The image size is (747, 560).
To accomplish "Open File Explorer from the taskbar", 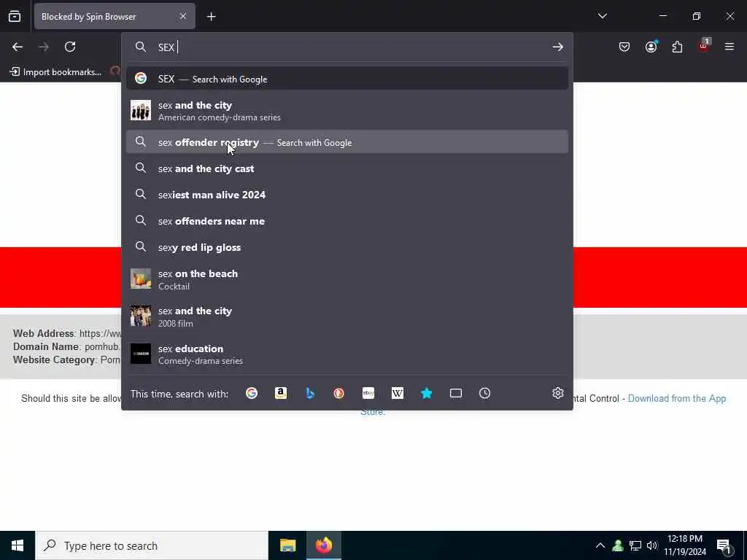I will click(287, 545).
